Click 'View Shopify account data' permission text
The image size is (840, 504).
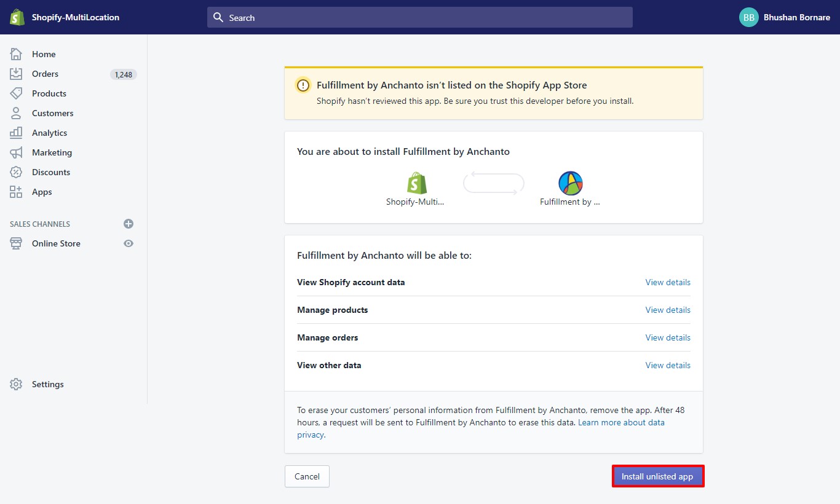[x=351, y=282]
